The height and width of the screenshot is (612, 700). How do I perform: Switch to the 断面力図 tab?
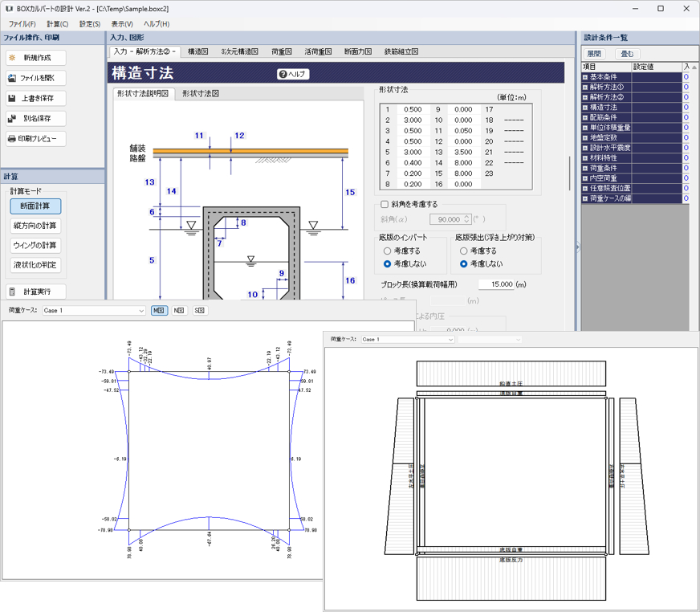point(358,52)
